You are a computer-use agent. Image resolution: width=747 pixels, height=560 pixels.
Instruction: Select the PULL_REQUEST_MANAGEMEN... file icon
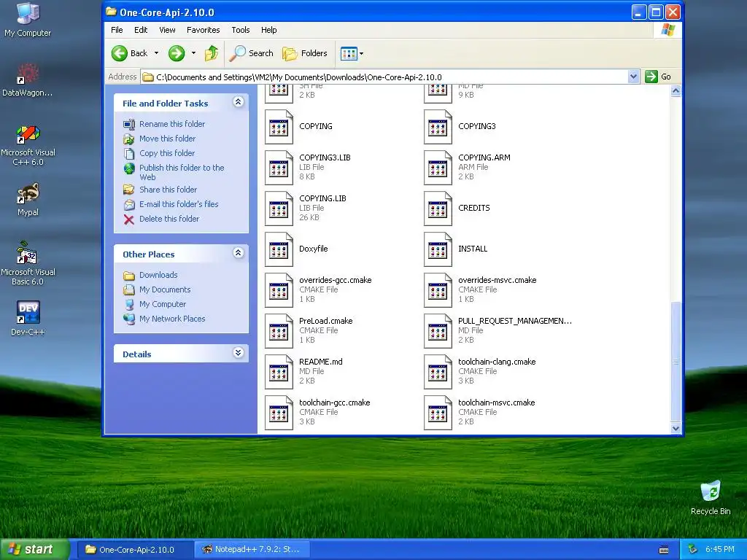click(438, 332)
